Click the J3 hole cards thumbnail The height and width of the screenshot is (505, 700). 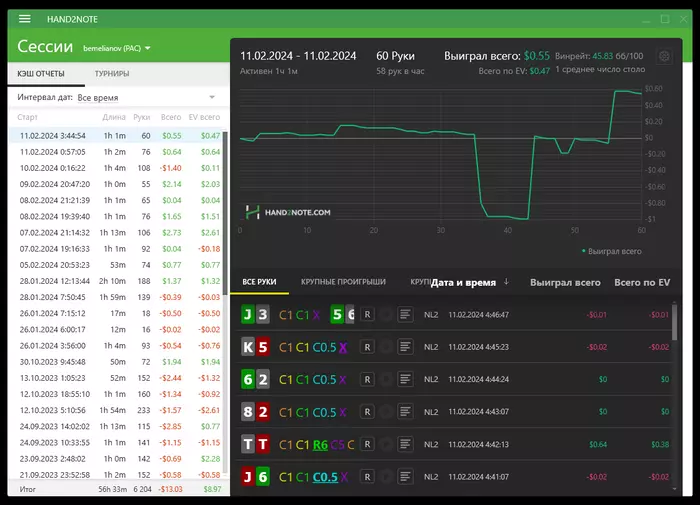click(x=255, y=315)
